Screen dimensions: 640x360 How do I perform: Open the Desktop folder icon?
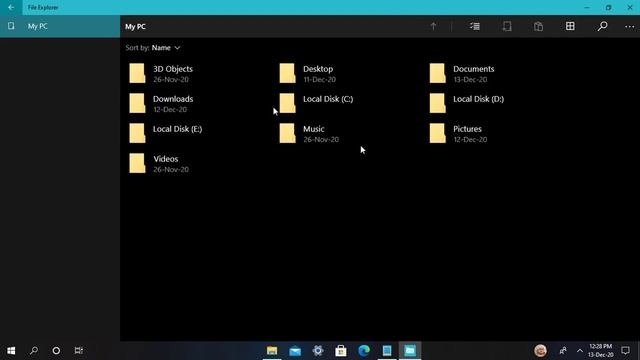point(287,73)
